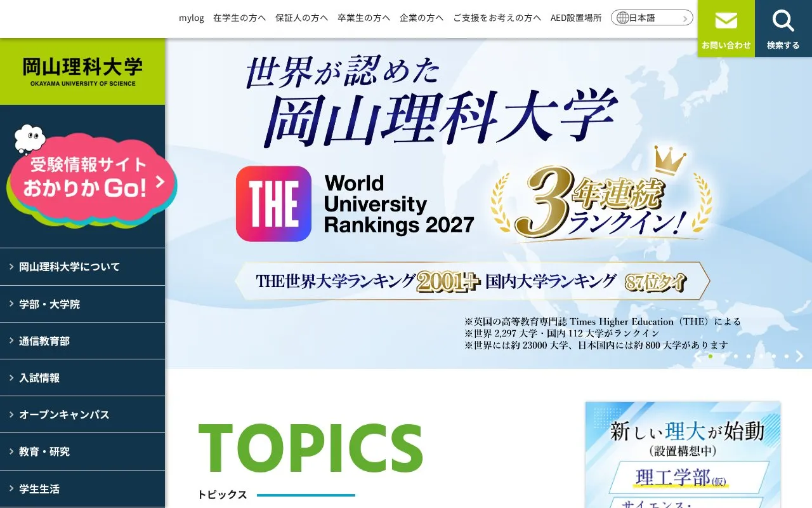This screenshot has height=508, width=812.
Task: Visit the 卒業生の方へ page
Action: pyautogui.click(x=364, y=18)
